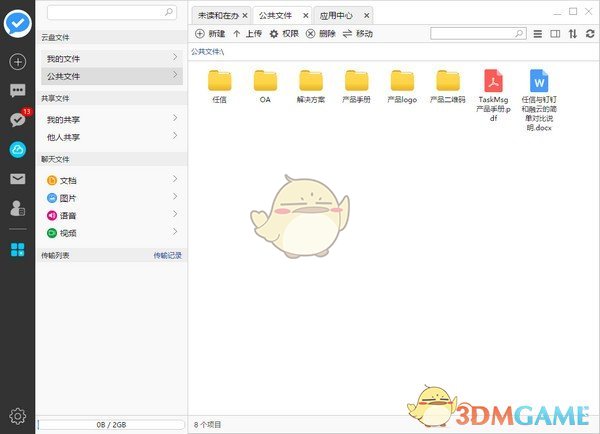The image size is (600, 434).
Task: Open the 产品手册 folder
Action: click(356, 86)
